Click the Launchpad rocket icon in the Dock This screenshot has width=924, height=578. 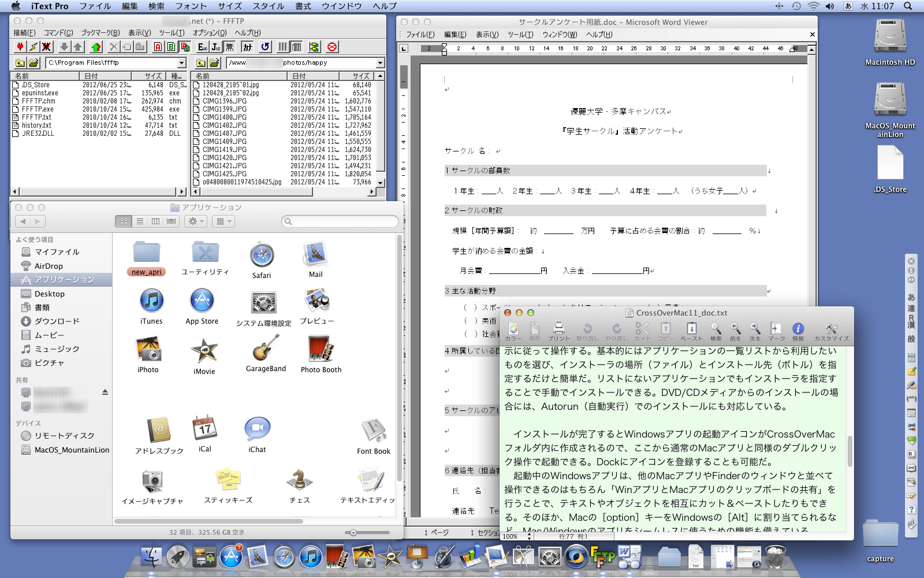click(x=178, y=557)
